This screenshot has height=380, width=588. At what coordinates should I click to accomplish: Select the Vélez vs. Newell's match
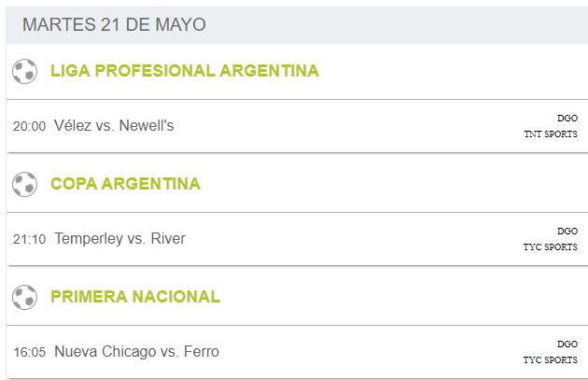click(114, 126)
